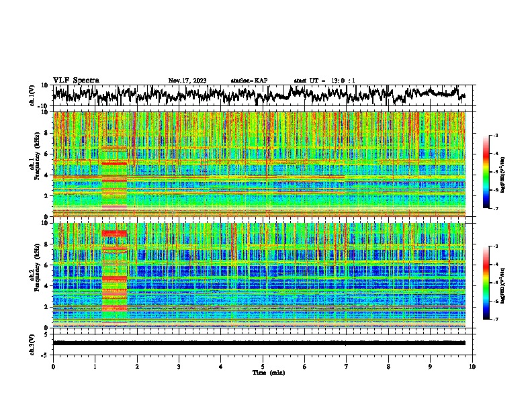Click the time axis tick label "3"
532x411 pixels.
[x=179, y=367]
